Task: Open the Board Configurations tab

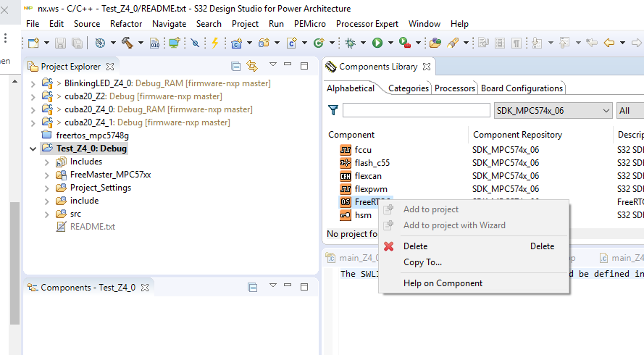Action: click(x=522, y=88)
